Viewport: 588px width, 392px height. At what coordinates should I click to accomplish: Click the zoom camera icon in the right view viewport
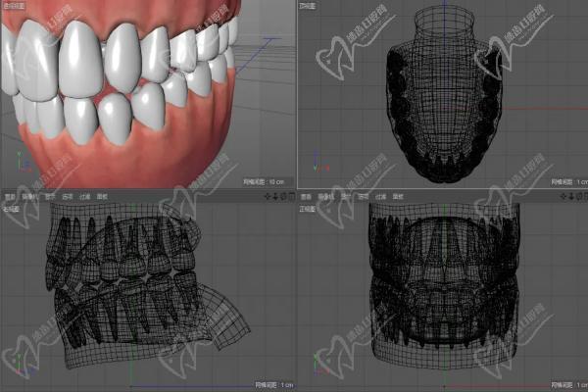click(x=273, y=196)
